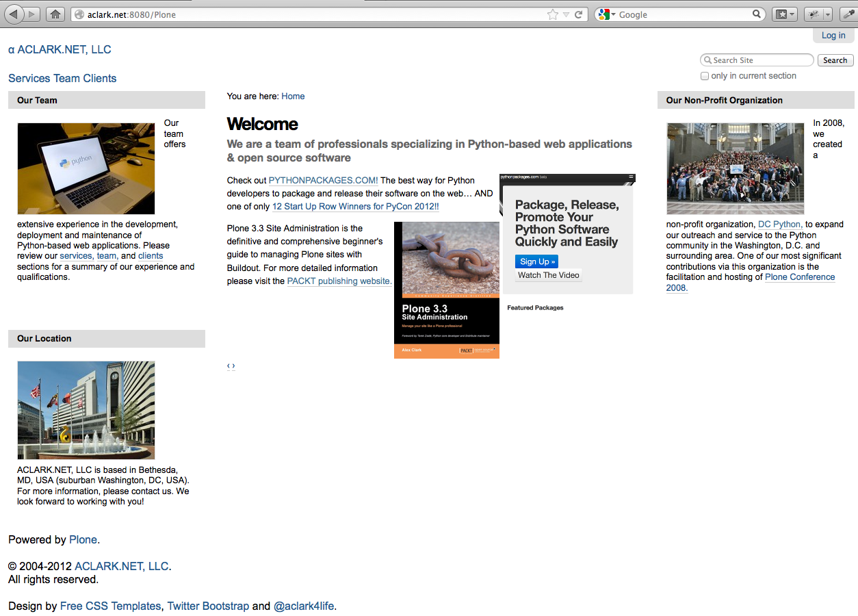858x616 pixels.
Task: Click the browser forward arrow
Action: click(31, 14)
